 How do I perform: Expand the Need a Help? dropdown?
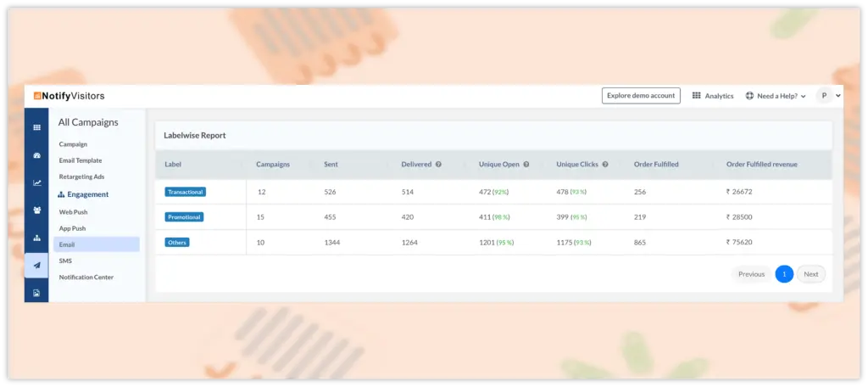click(775, 96)
